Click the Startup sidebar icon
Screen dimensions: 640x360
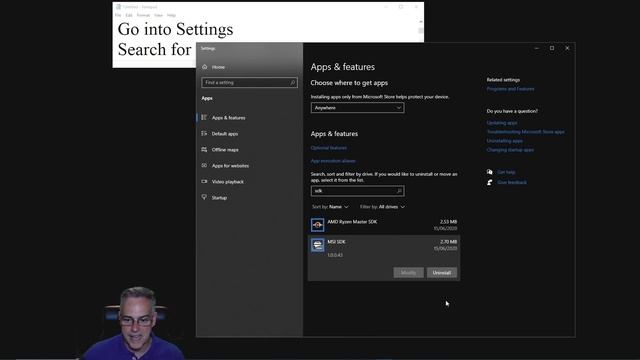pos(204,197)
